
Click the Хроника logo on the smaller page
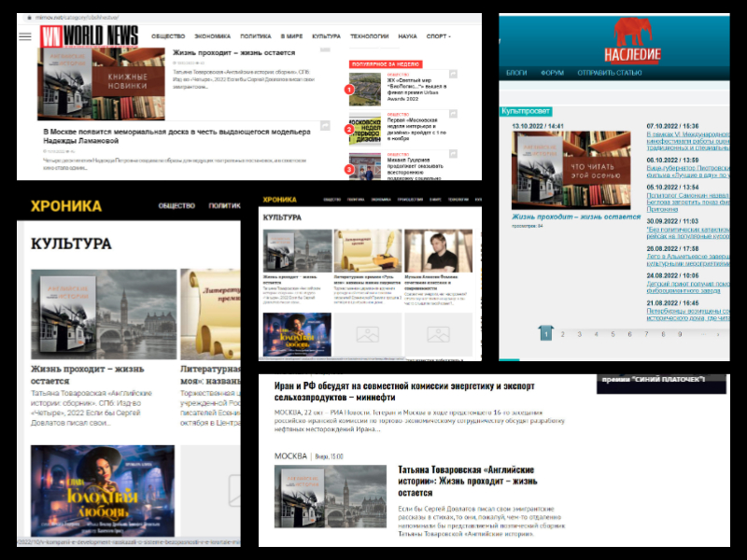point(279,200)
